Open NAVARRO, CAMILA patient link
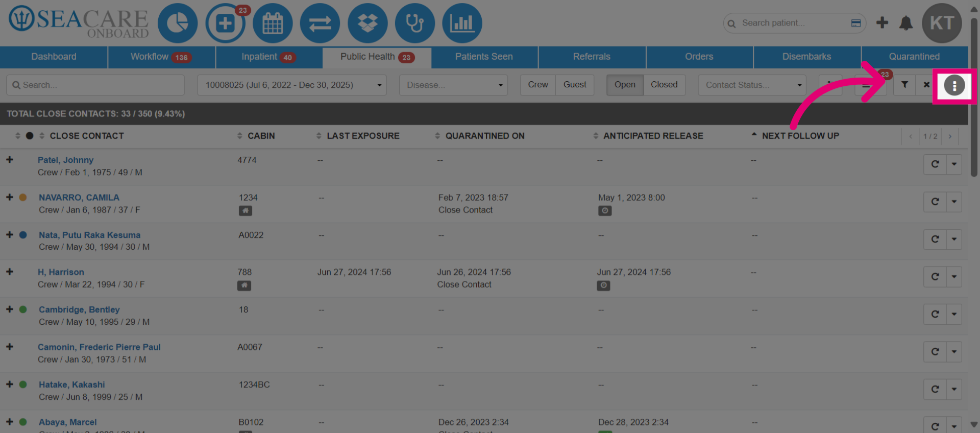980x433 pixels. coord(79,198)
